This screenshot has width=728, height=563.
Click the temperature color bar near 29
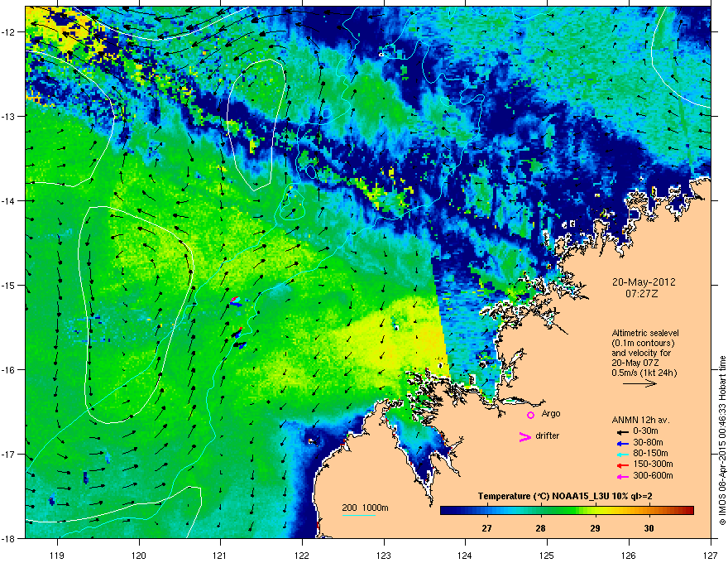tap(595, 511)
